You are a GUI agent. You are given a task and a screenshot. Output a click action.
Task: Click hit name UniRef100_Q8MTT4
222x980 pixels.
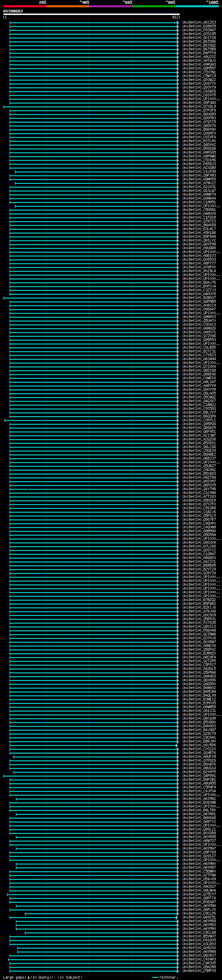click(199, 898)
